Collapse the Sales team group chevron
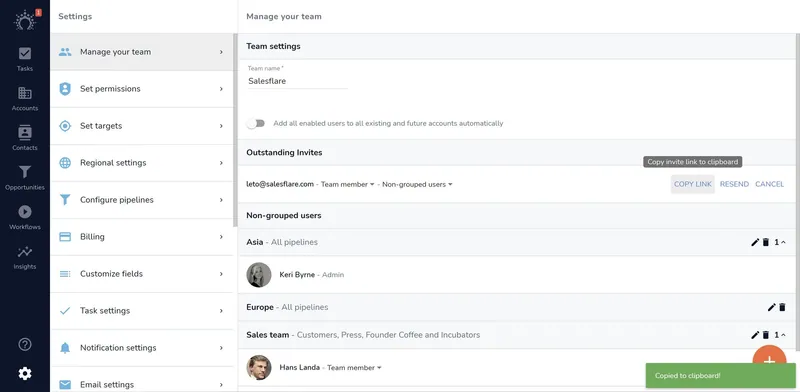Screen dimensions: 800x392 pyautogui.click(x=783, y=335)
